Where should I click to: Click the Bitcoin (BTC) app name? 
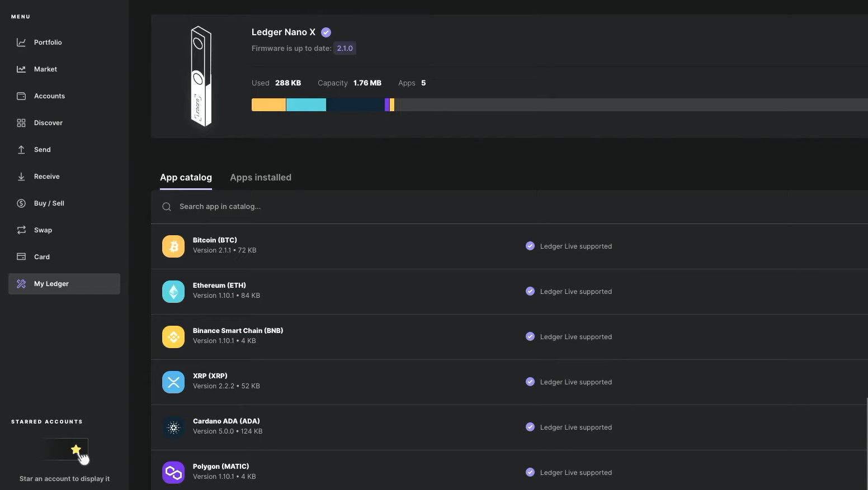[x=215, y=240]
